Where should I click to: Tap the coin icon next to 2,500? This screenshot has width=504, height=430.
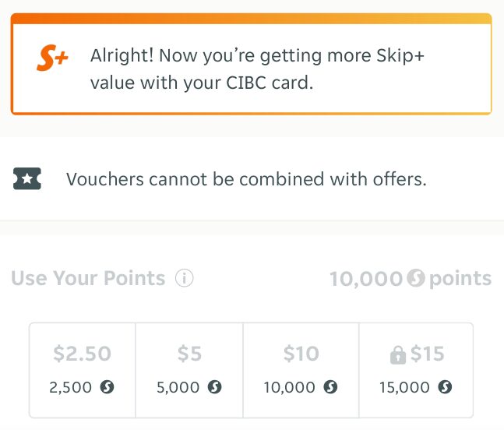(107, 386)
